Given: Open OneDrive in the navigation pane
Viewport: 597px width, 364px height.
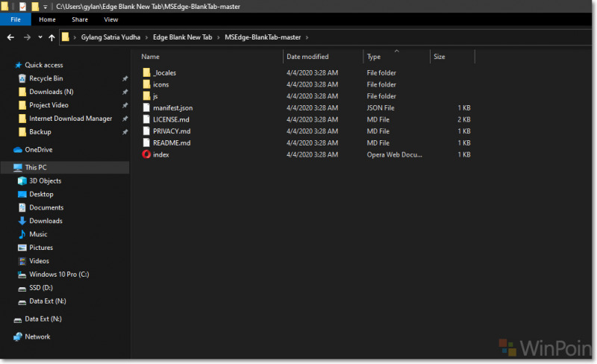Looking at the screenshot, I should coord(38,150).
